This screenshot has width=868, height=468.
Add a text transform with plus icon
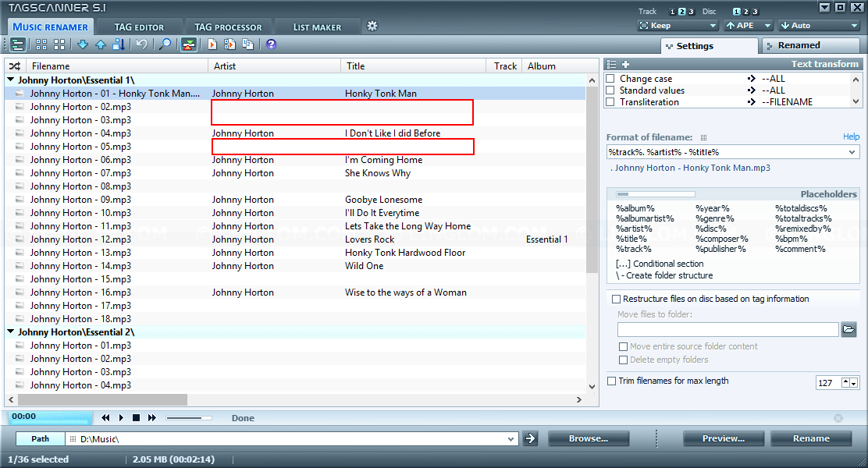point(626,64)
